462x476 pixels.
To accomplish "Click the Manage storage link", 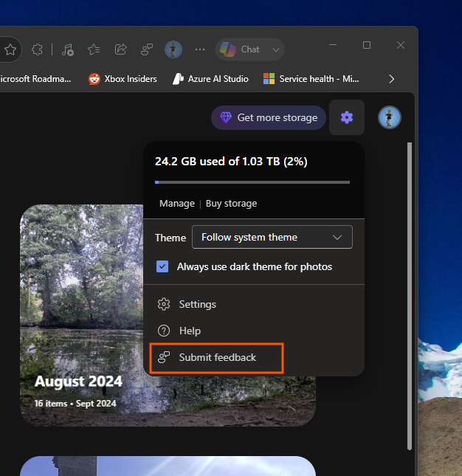I will [x=177, y=204].
